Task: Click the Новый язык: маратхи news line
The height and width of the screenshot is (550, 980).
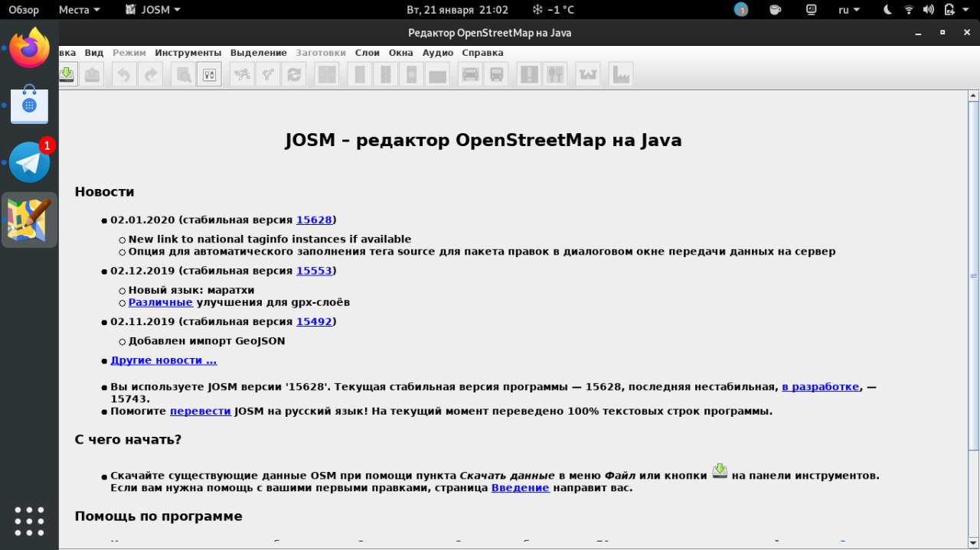Action: coord(191,291)
